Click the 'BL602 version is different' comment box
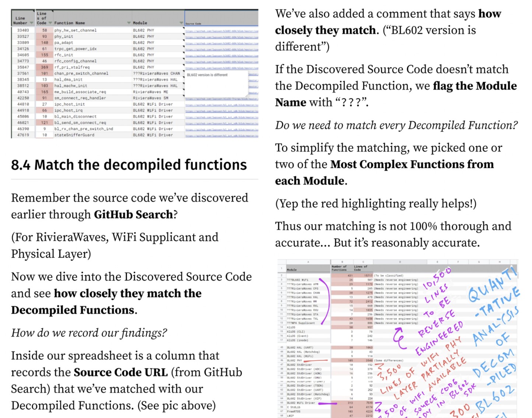532x418 pixels. point(216,84)
